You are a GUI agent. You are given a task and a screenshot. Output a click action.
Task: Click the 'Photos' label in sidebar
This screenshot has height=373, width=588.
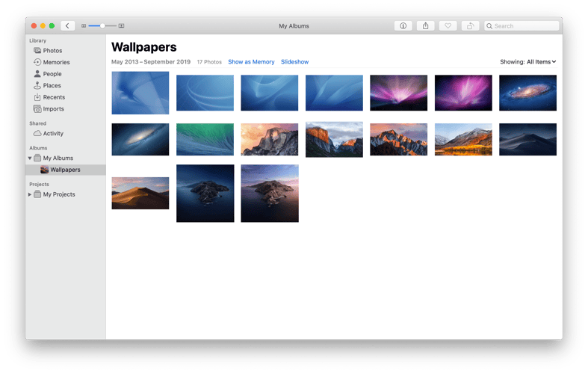tap(52, 51)
